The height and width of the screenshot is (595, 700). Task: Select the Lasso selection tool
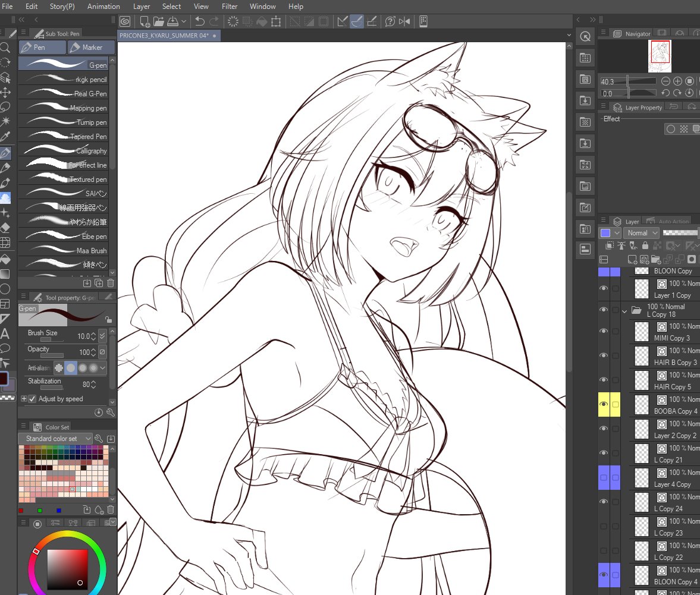(x=5, y=107)
